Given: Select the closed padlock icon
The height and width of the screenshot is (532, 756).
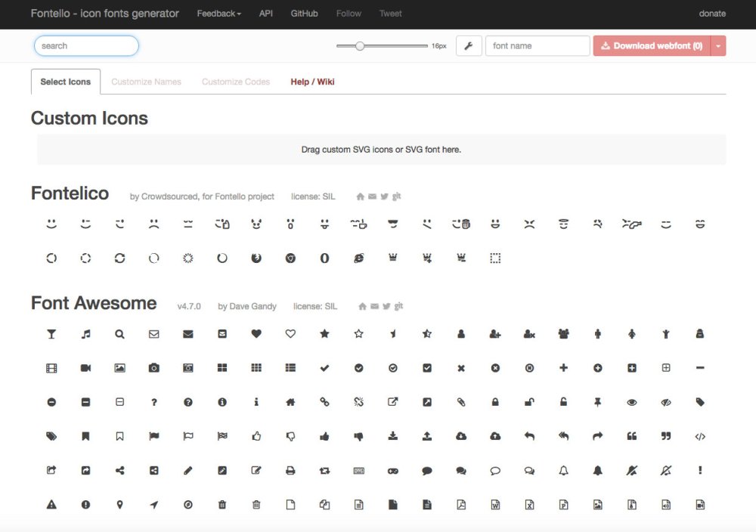Looking at the screenshot, I should (x=495, y=402).
